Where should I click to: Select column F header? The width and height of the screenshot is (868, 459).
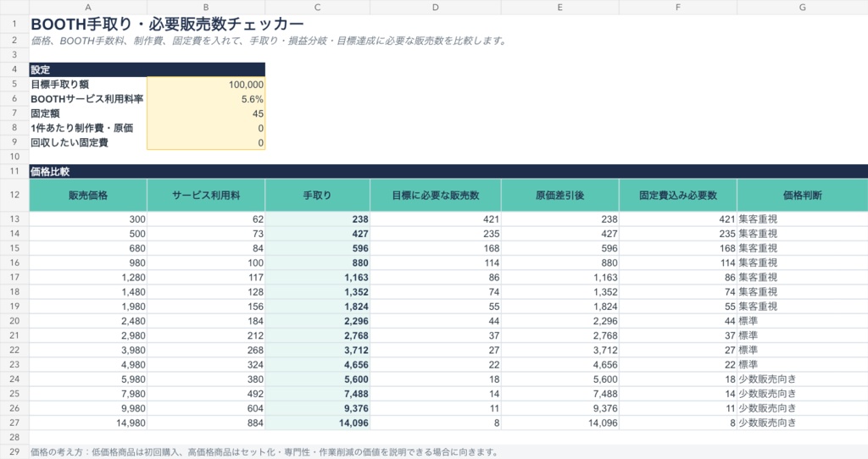point(677,7)
